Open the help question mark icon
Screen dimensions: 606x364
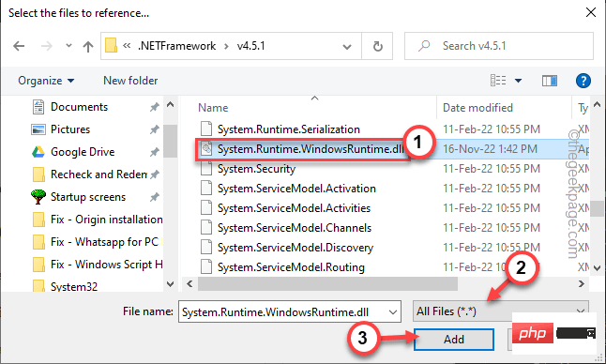583,81
